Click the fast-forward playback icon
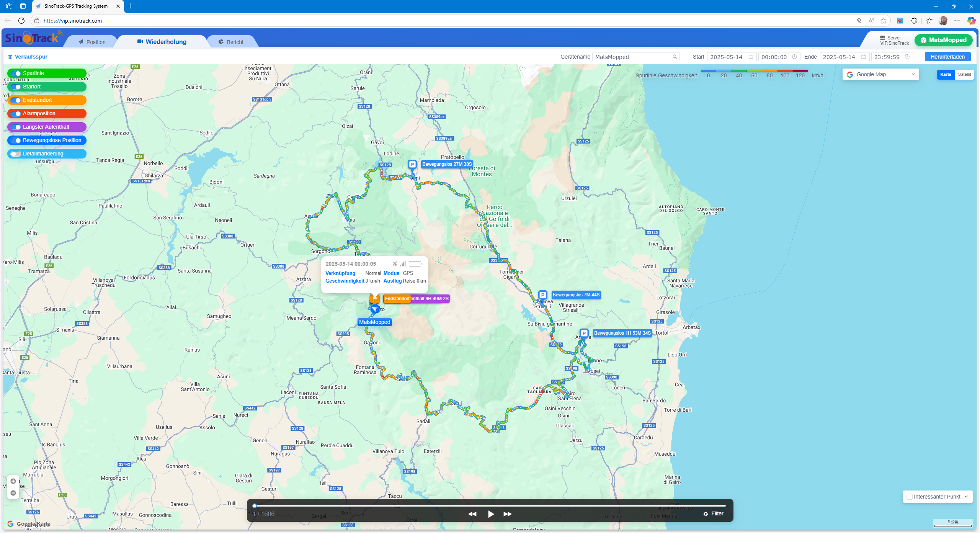This screenshot has width=980, height=533. [x=508, y=514]
